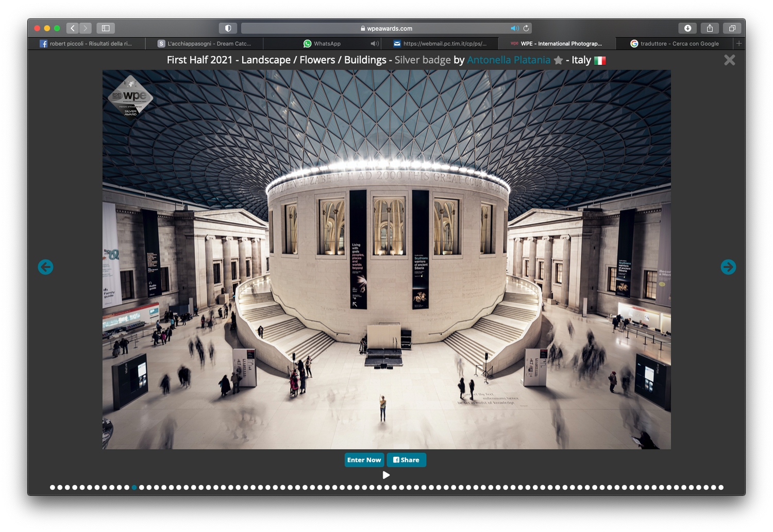This screenshot has height=532, width=773.
Task: Jump to the first slideshow dot
Action: pos(53,487)
